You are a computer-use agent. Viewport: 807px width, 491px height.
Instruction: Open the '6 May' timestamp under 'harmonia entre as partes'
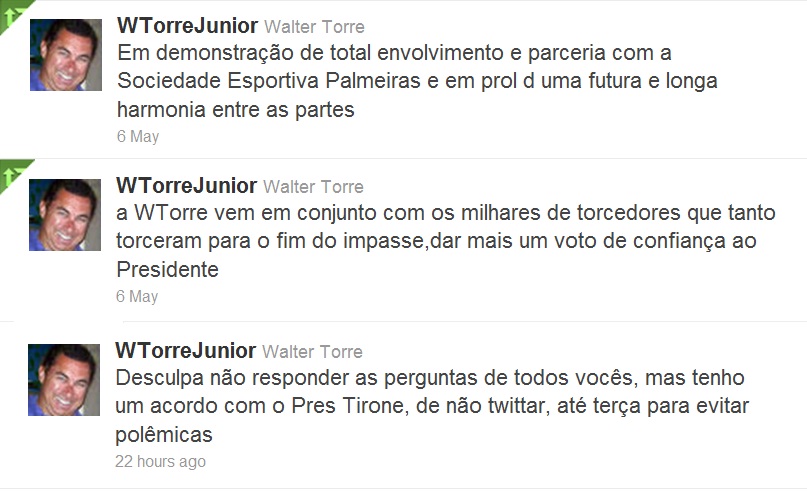click(x=137, y=136)
